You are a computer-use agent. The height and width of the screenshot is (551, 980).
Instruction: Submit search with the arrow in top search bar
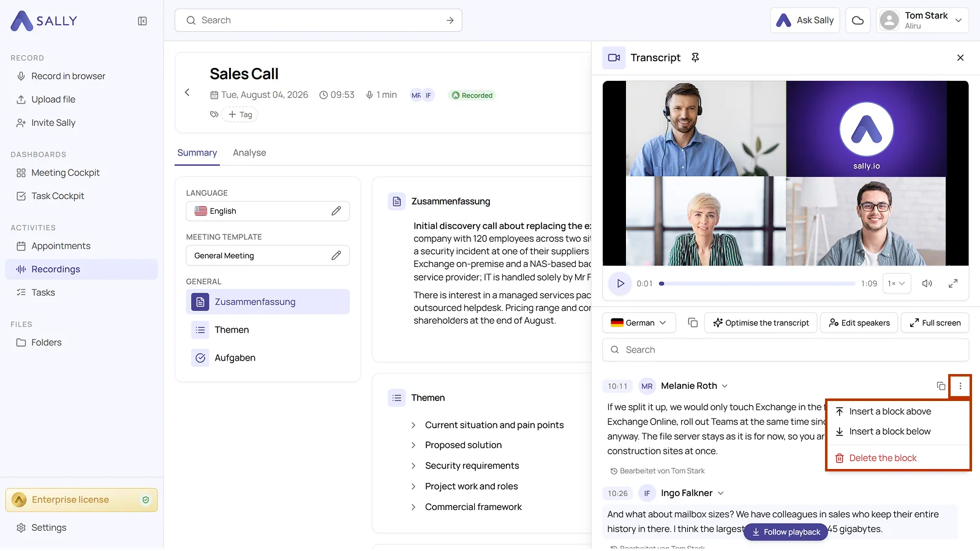(x=450, y=20)
